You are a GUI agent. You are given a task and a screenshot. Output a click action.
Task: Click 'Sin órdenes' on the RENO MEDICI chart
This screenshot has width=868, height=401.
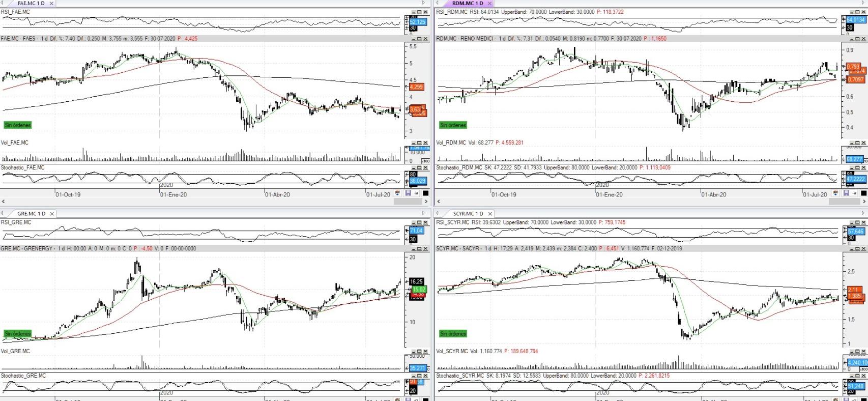(x=453, y=125)
